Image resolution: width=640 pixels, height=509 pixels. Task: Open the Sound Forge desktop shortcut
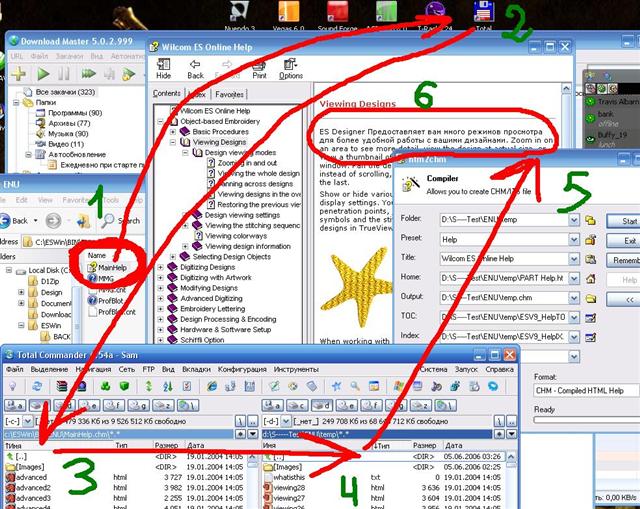click(337, 16)
